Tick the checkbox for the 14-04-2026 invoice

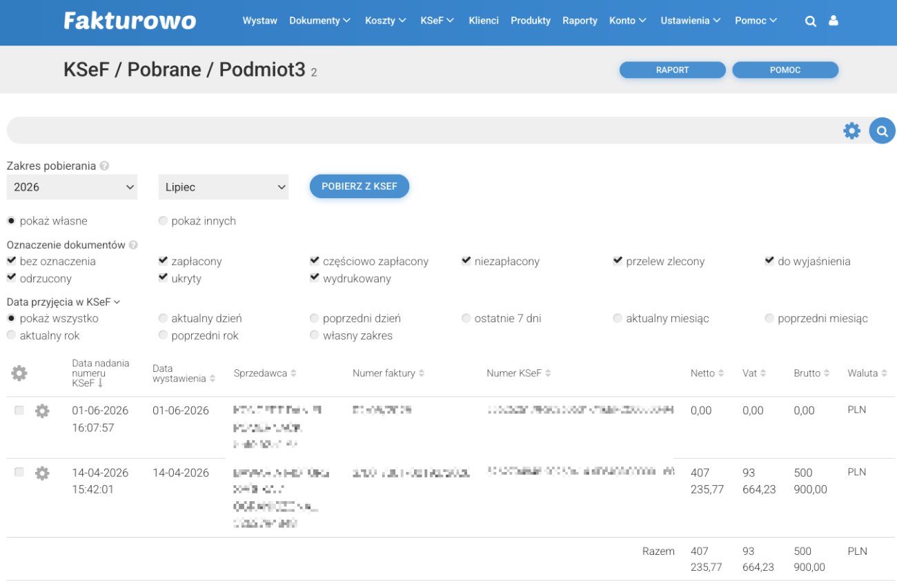19,472
